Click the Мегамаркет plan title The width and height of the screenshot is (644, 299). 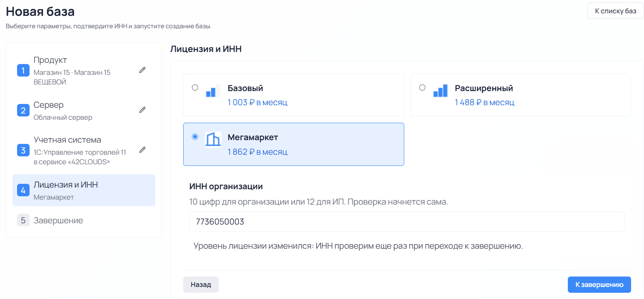click(x=253, y=137)
